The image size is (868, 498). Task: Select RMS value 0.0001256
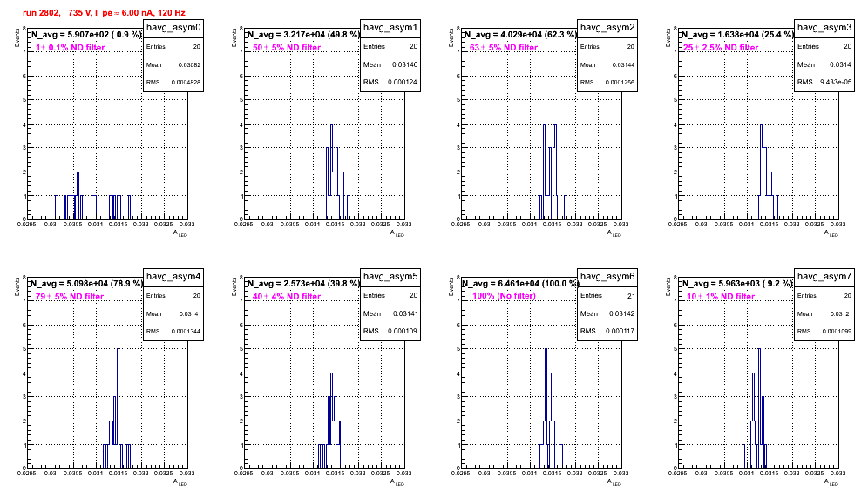(x=620, y=82)
